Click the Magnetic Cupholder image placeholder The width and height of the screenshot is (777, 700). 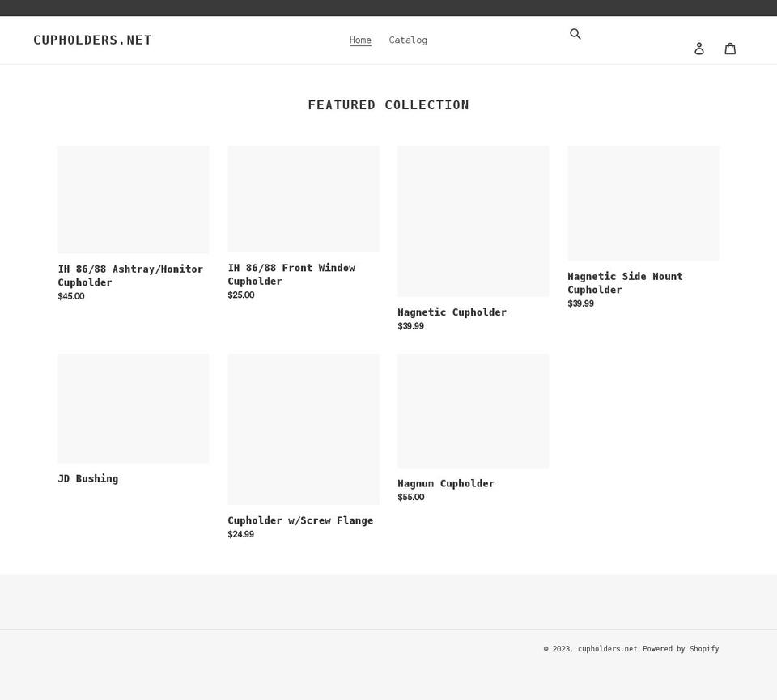(x=473, y=222)
